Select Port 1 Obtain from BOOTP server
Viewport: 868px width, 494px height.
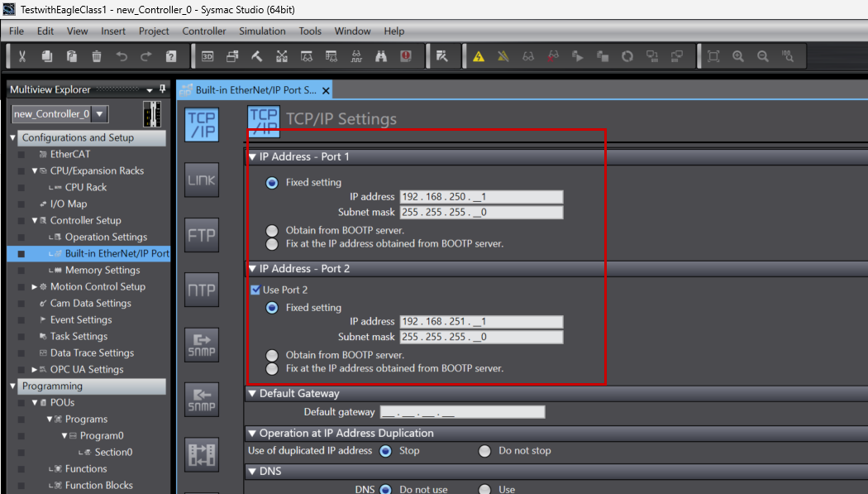pyautogui.click(x=272, y=230)
